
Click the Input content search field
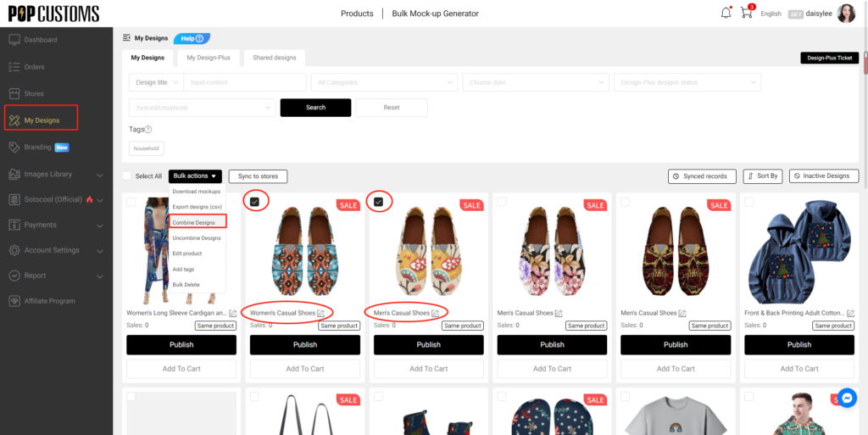pyautogui.click(x=245, y=82)
